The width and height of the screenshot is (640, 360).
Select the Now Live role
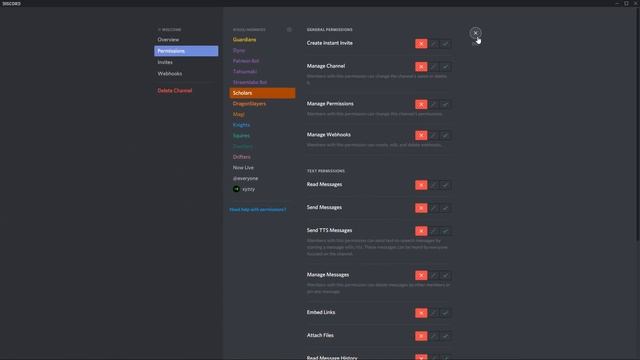point(262,167)
